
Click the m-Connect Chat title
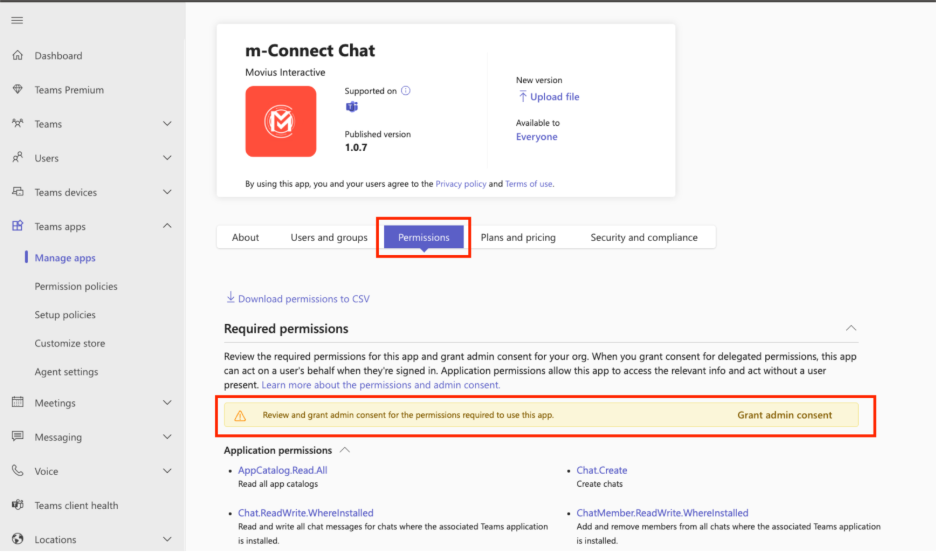click(310, 50)
